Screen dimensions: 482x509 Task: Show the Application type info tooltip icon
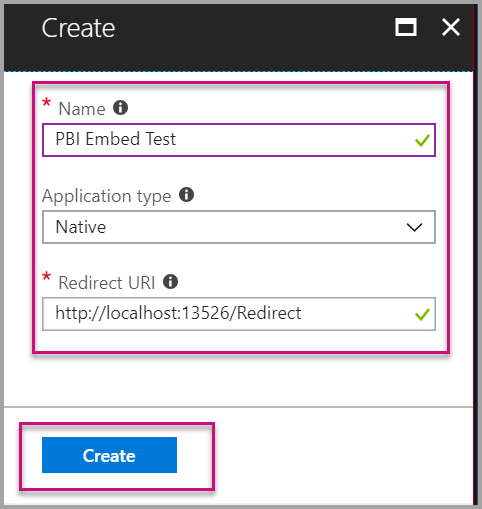pos(187,195)
